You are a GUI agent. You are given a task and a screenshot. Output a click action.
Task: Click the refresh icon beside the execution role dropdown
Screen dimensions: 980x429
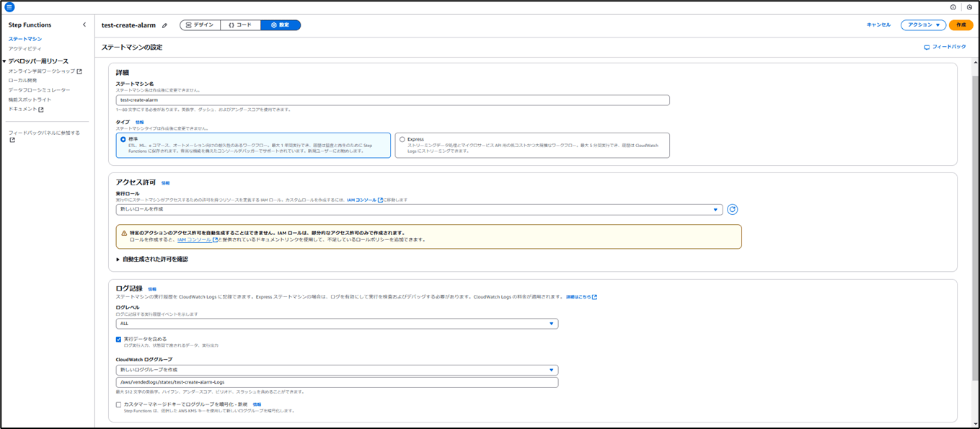tap(732, 209)
